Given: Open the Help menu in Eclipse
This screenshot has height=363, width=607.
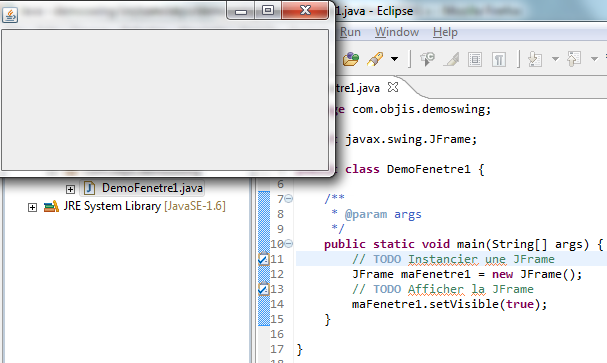Looking at the screenshot, I should coord(445,32).
